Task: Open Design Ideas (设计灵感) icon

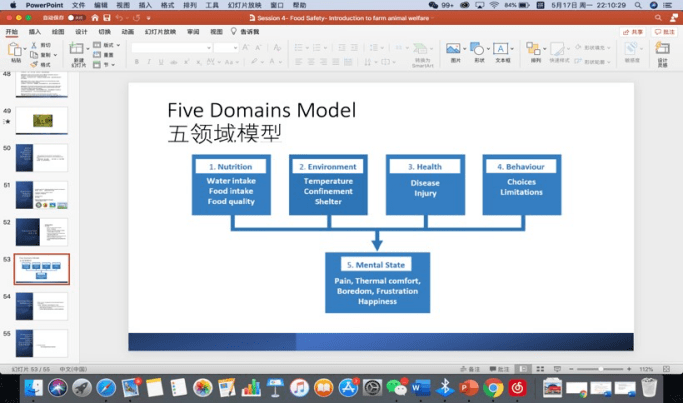Action: point(662,50)
